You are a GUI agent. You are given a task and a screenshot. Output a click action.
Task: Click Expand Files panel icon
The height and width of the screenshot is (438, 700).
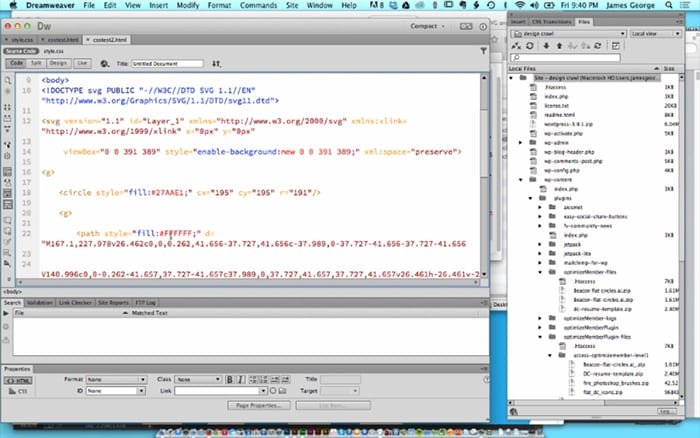click(x=616, y=46)
